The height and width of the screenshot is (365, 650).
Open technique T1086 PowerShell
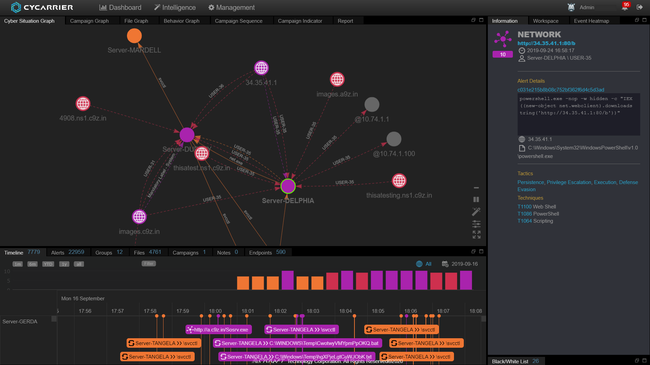538,214
